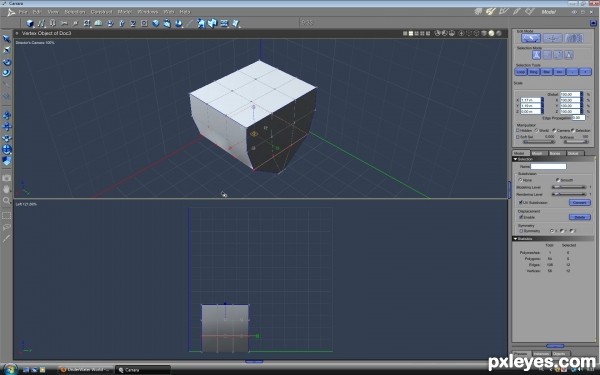This screenshot has width=600, height=375.
Task: Click the second Edit Mode button
Action: pos(552,38)
